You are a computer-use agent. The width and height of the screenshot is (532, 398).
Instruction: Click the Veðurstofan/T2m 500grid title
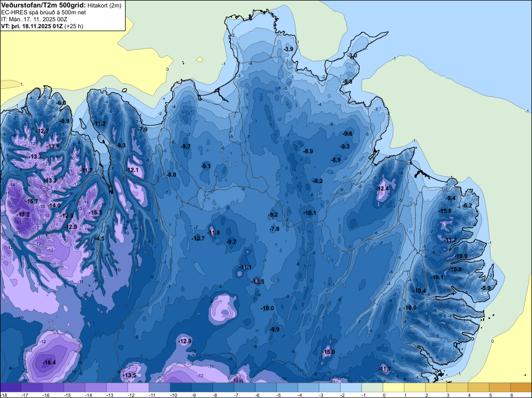(44, 5)
